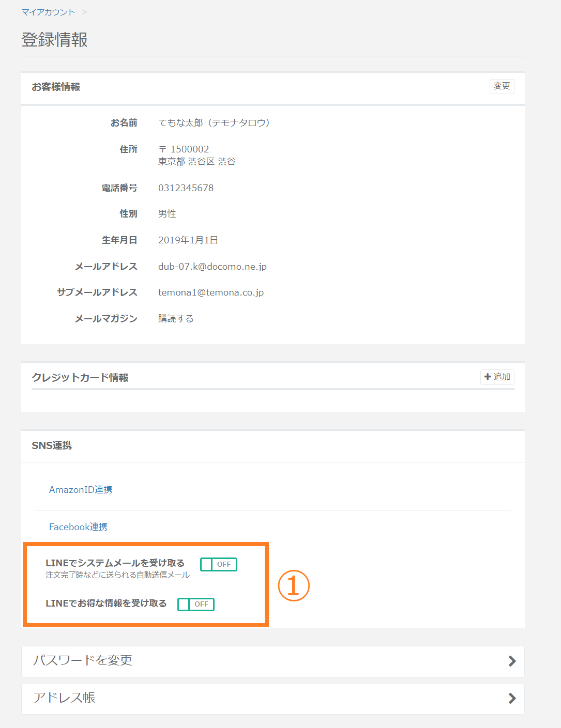
Task: Click the birthdate value 2019年1月1日
Action: pyautogui.click(x=188, y=240)
